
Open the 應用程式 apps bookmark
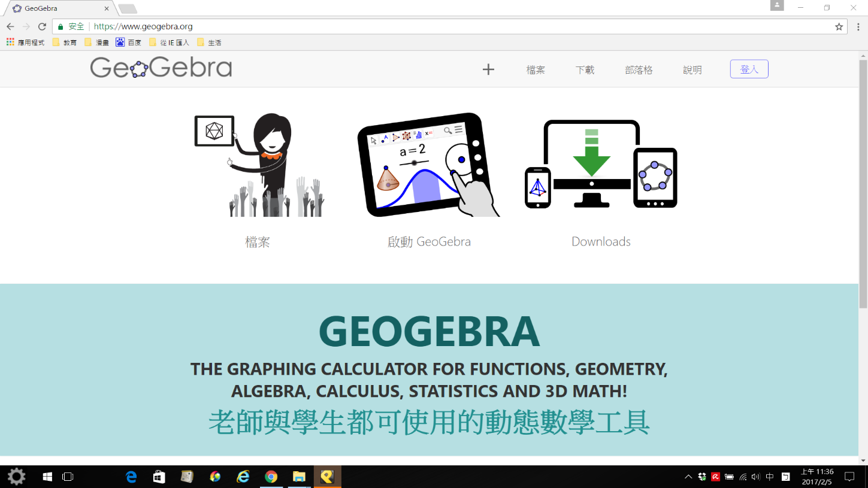pos(25,43)
